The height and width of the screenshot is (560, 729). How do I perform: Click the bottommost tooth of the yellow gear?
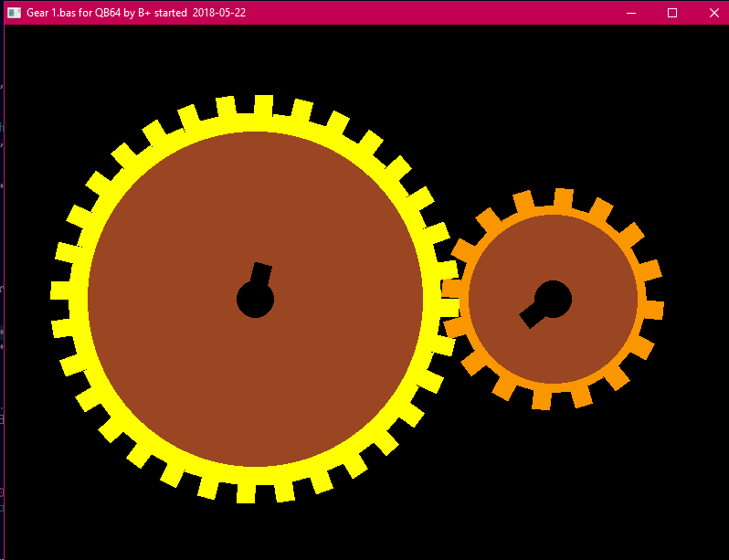[x=246, y=493]
